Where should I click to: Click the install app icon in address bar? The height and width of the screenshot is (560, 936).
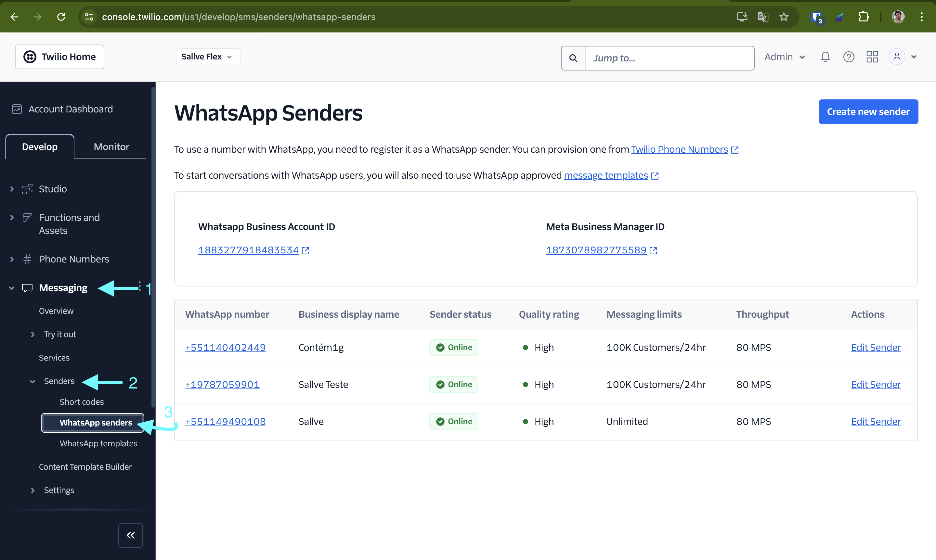click(x=742, y=17)
